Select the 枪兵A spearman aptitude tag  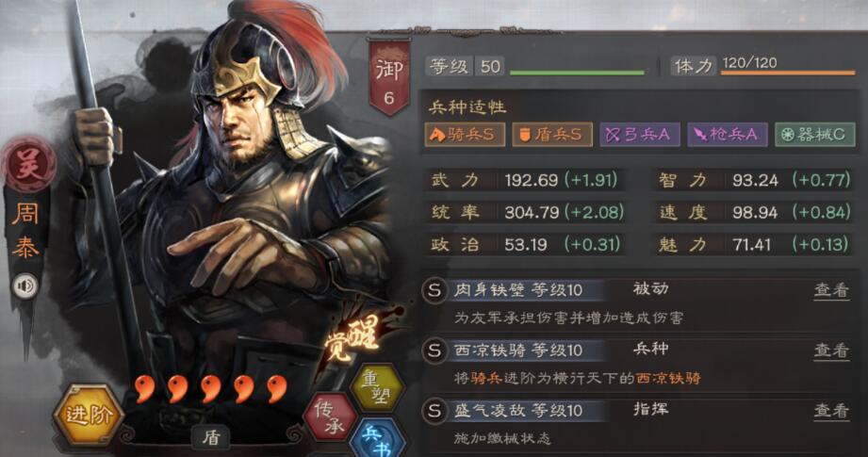[728, 135]
